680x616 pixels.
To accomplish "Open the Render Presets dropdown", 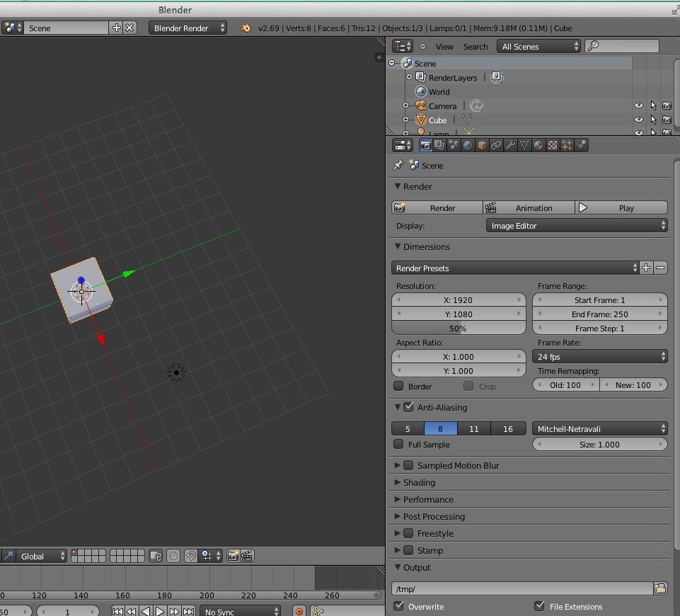I will [x=514, y=268].
